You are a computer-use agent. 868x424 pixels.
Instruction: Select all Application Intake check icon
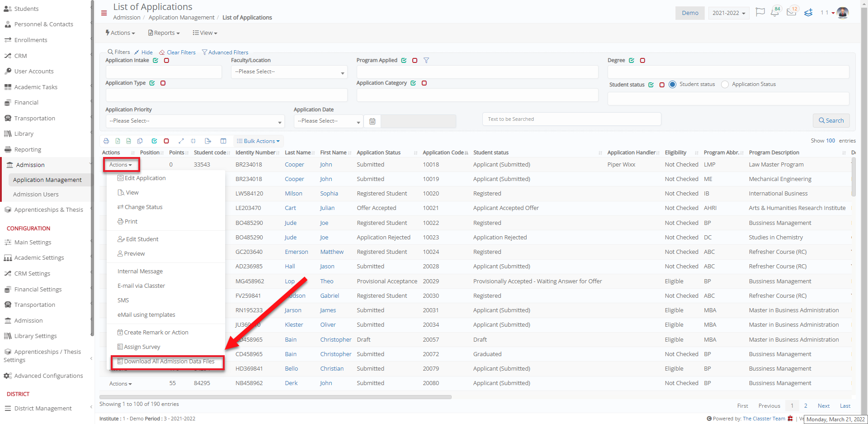(x=156, y=60)
